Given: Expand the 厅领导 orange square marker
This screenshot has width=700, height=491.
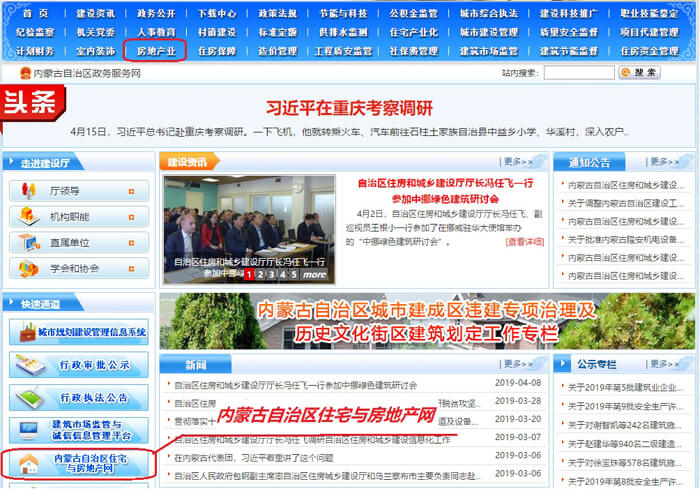Looking at the screenshot, I should pyautogui.click(x=131, y=191).
